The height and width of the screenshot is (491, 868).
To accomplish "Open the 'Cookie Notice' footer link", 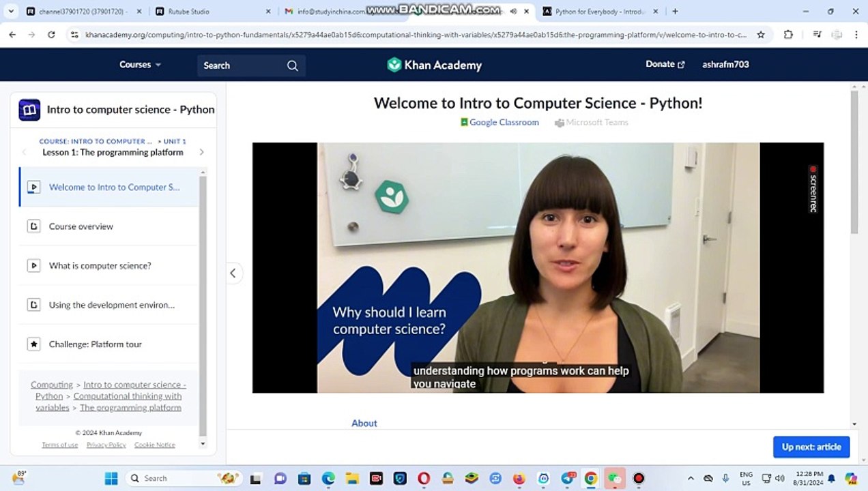I will [155, 445].
